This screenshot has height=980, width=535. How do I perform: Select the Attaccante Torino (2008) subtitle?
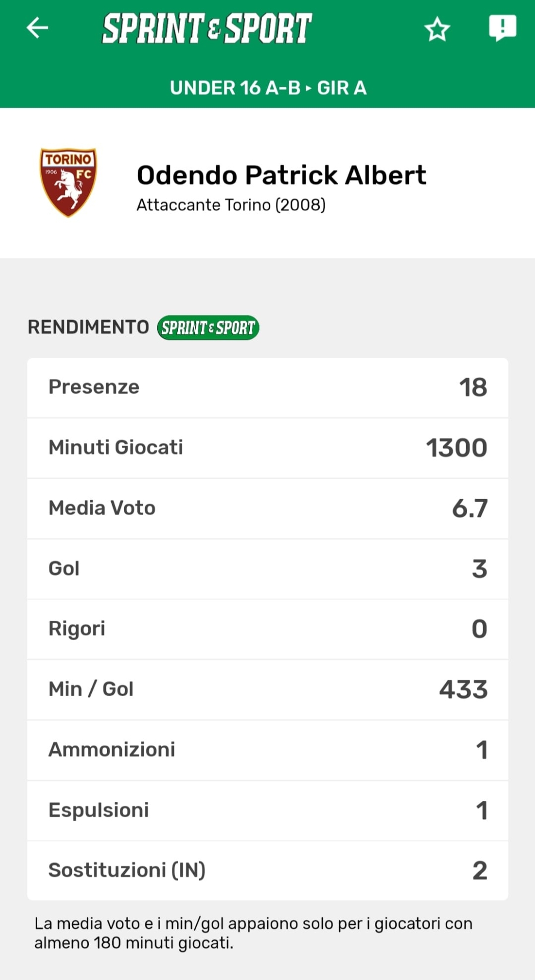231,205
